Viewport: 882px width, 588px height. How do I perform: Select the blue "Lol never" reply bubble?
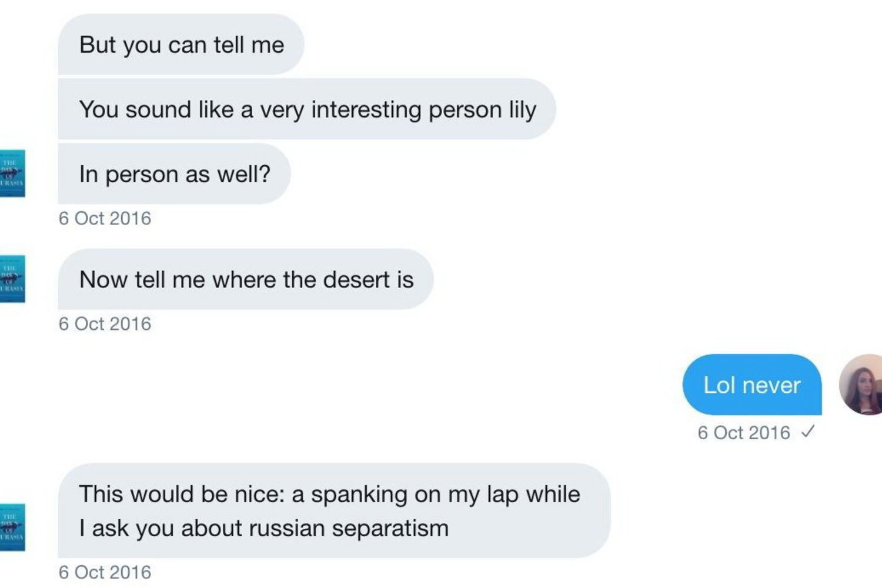point(751,385)
